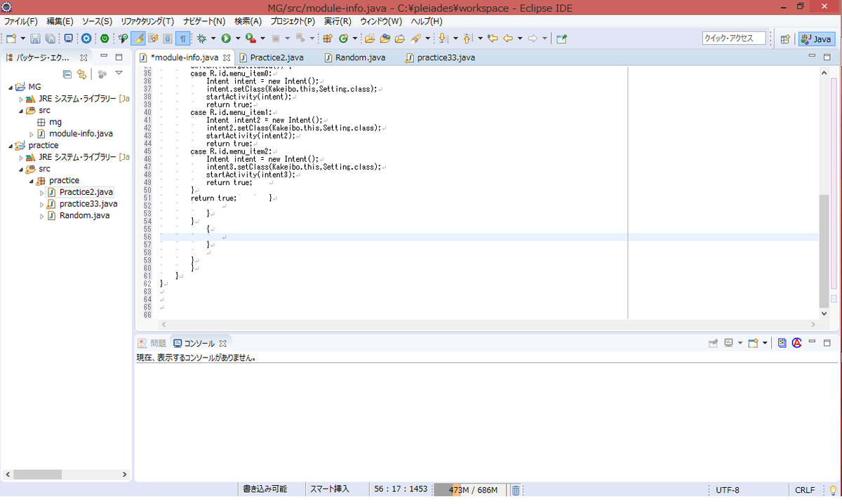Click the Search flashlight toolbar icon
The height and width of the screenshot is (504, 842).
[415, 39]
